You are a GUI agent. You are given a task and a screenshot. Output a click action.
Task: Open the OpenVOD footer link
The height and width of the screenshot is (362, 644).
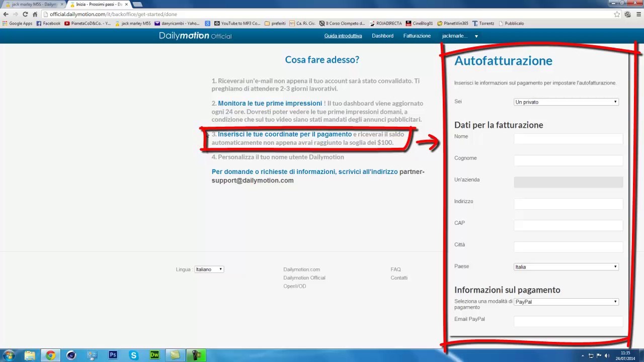click(x=294, y=286)
